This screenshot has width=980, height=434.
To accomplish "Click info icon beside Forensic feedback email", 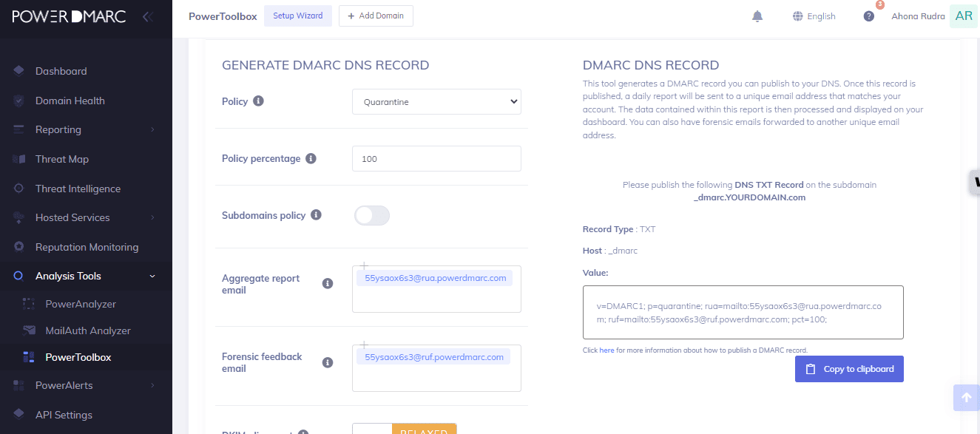I will tap(328, 362).
